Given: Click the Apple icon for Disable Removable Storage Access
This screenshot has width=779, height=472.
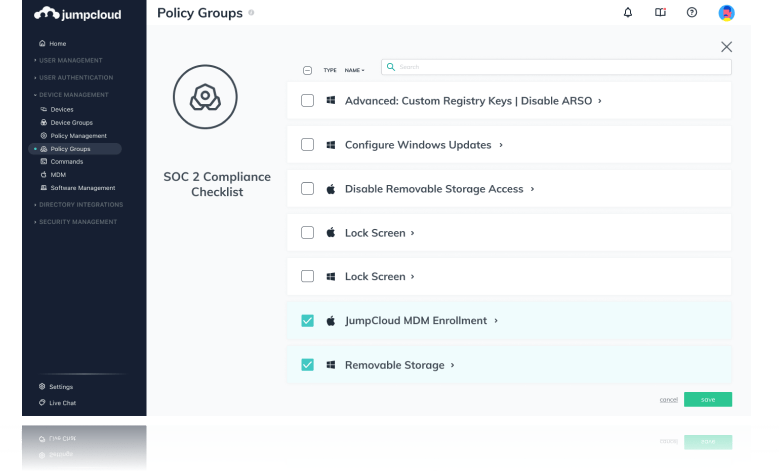Looking at the screenshot, I should point(330,189).
